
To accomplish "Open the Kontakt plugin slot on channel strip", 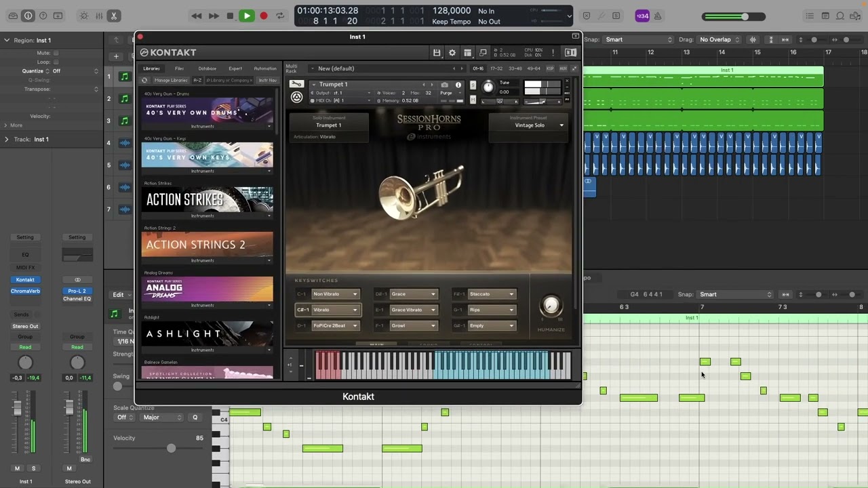I will (x=25, y=280).
